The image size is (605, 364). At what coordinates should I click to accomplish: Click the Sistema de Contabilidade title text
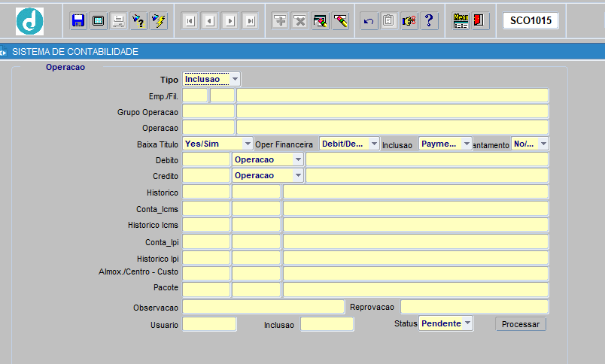click(x=75, y=52)
